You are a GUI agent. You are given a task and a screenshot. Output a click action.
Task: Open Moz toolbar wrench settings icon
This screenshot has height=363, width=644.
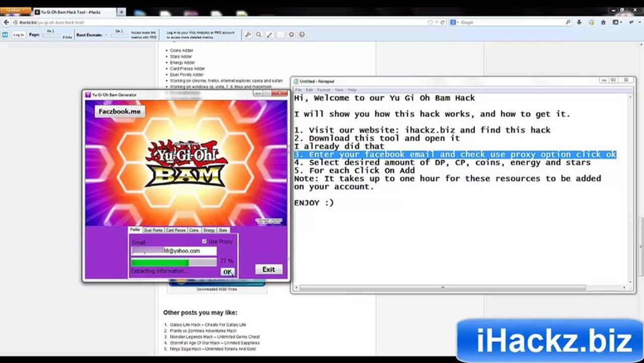pyautogui.click(x=248, y=35)
